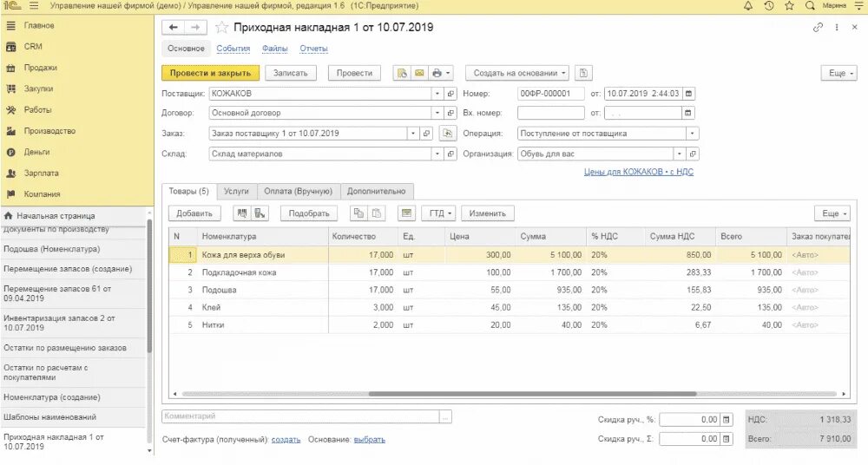The height and width of the screenshot is (465, 868).
Task: Click создать link for счет-фактура
Action: pyautogui.click(x=286, y=440)
